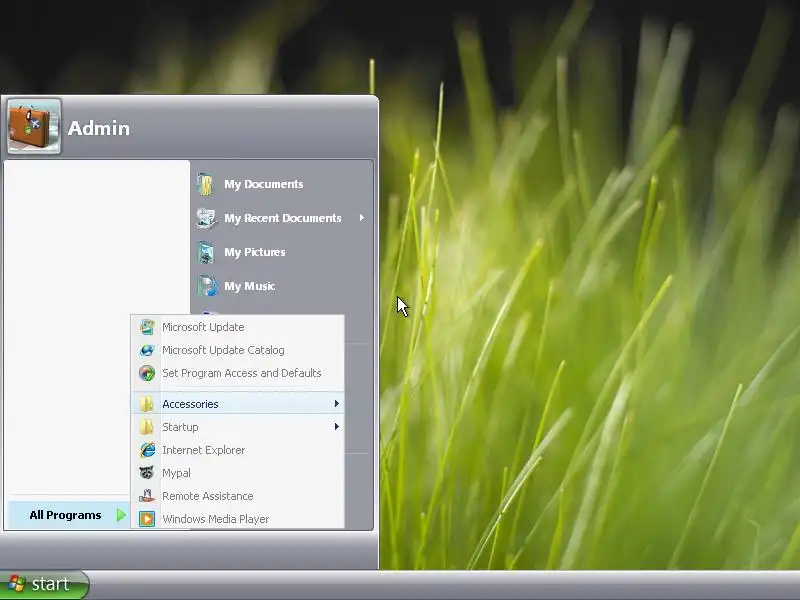Screen dimensions: 800x600
Task: Click the Startup folder icon
Action: tap(146, 427)
